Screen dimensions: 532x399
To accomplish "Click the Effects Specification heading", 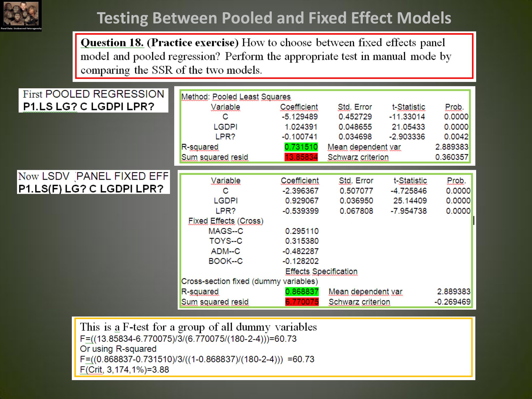I will tap(321, 271).
